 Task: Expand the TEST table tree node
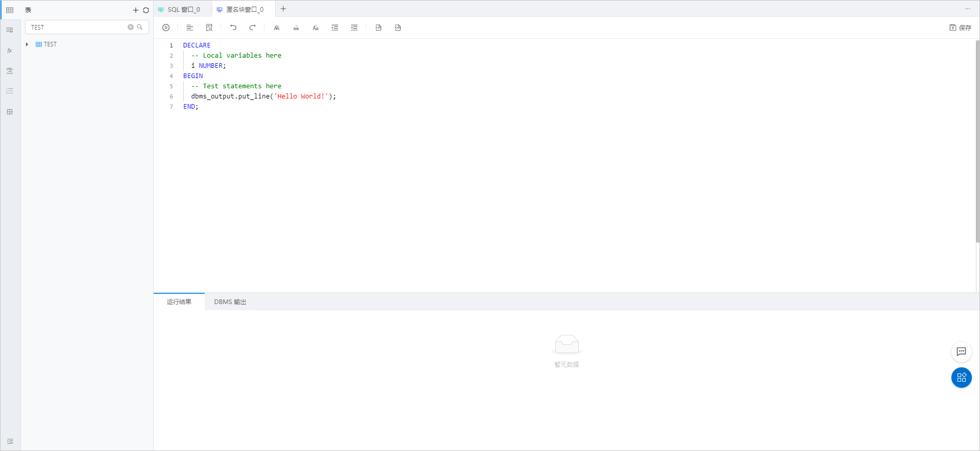point(27,44)
